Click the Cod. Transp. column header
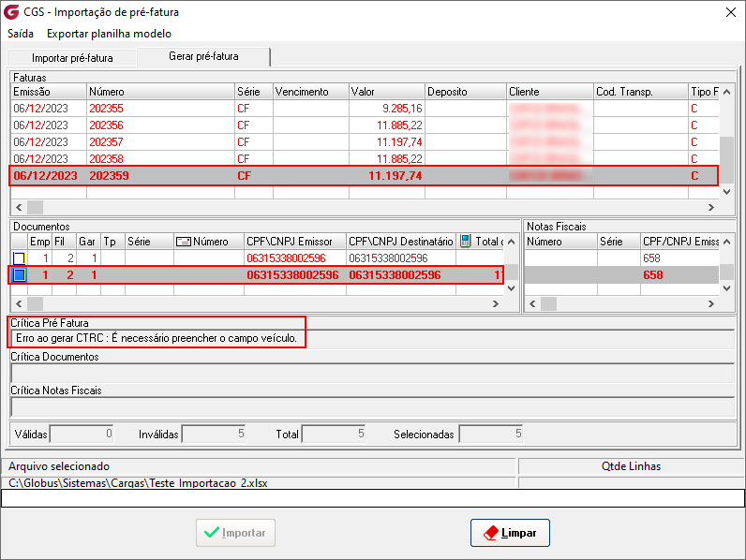This screenshot has width=746, height=560. pos(641,92)
